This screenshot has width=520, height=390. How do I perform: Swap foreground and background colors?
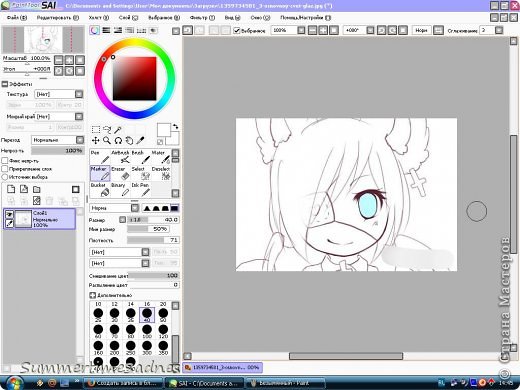click(x=175, y=127)
